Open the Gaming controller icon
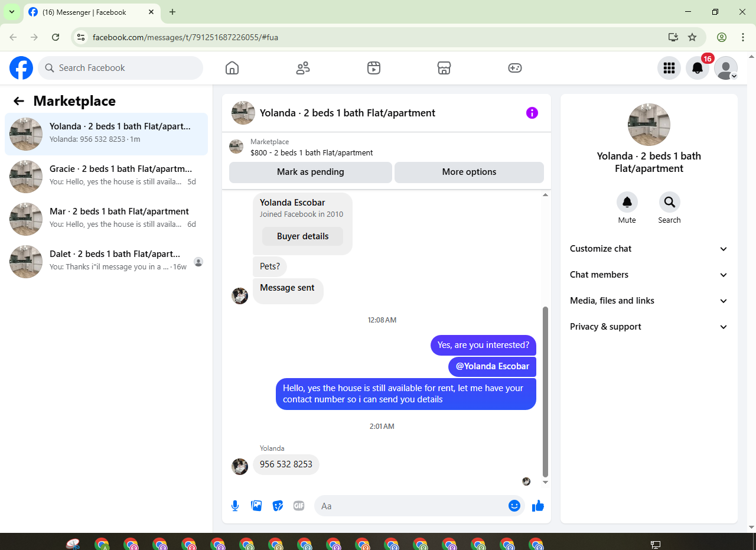The width and height of the screenshot is (756, 550). (515, 68)
